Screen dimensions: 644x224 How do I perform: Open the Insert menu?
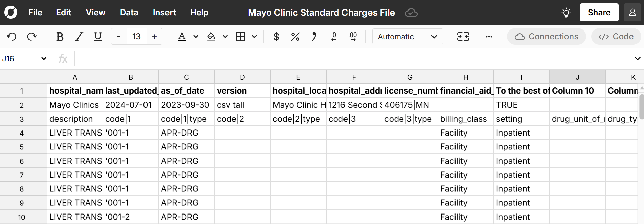pos(164,13)
